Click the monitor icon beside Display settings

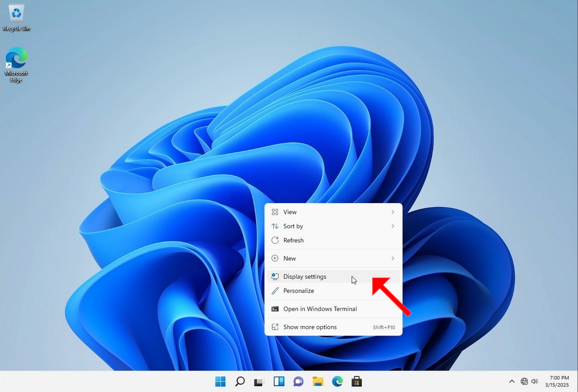point(275,276)
